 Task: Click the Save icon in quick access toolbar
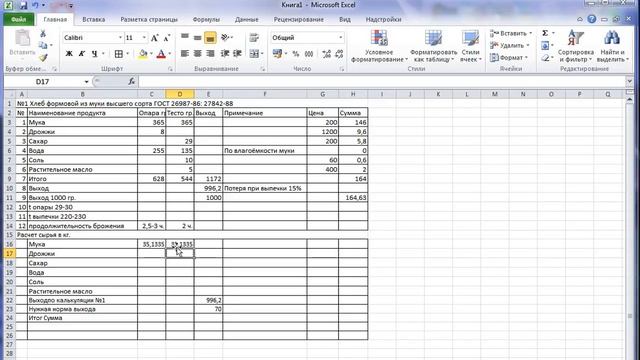[23, 6]
